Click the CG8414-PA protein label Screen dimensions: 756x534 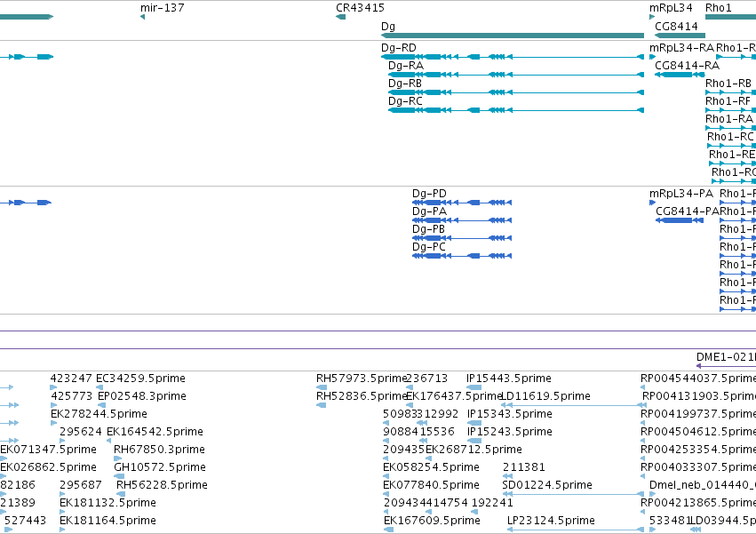[x=687, y=211]
